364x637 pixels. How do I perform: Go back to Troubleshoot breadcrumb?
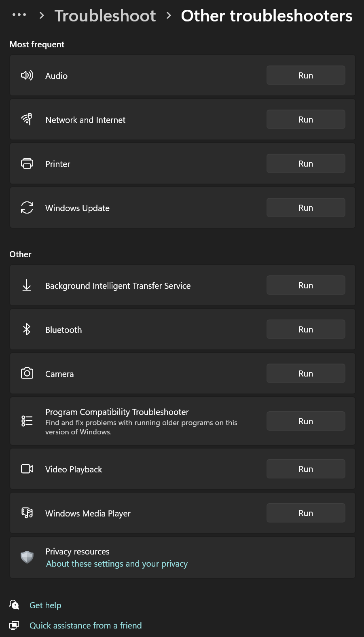[105, 16]
